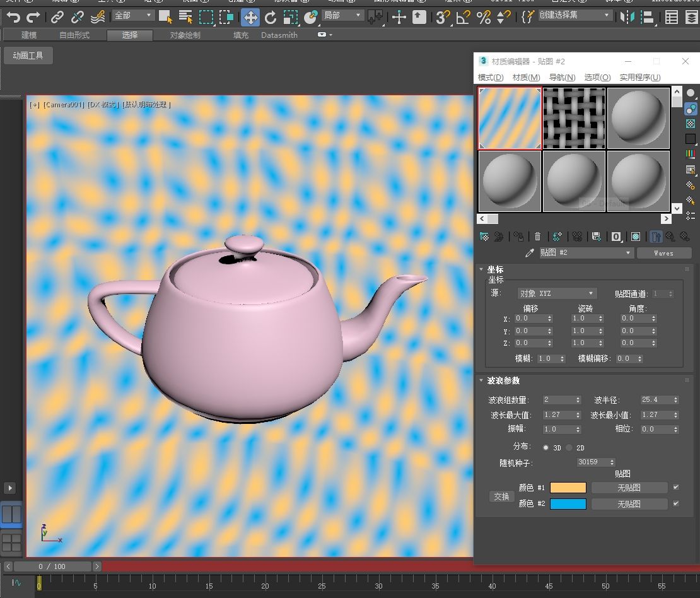Click Put to Library save icon
This screenshot has width=700, height=598.
tap(596, 237)
